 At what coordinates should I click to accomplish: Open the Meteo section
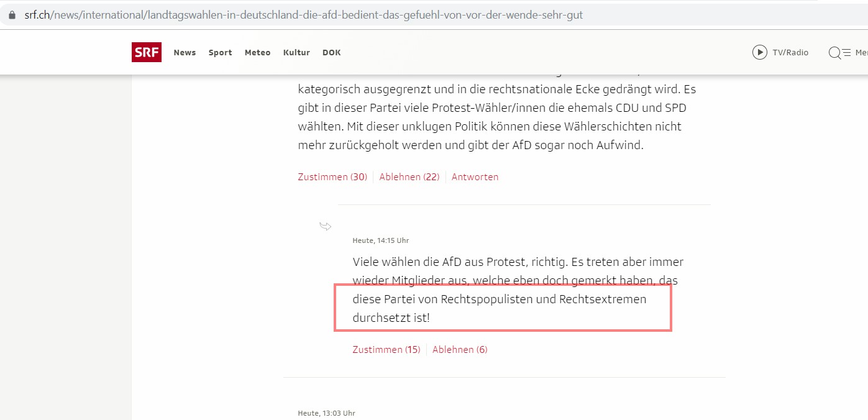pyautogui.click(x=257, y=53)
